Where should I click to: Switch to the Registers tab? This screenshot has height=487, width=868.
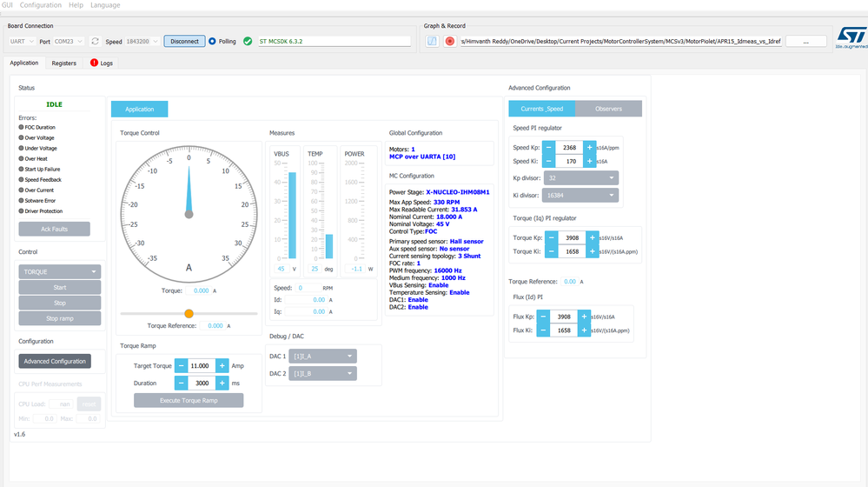[x=63, y=63]
